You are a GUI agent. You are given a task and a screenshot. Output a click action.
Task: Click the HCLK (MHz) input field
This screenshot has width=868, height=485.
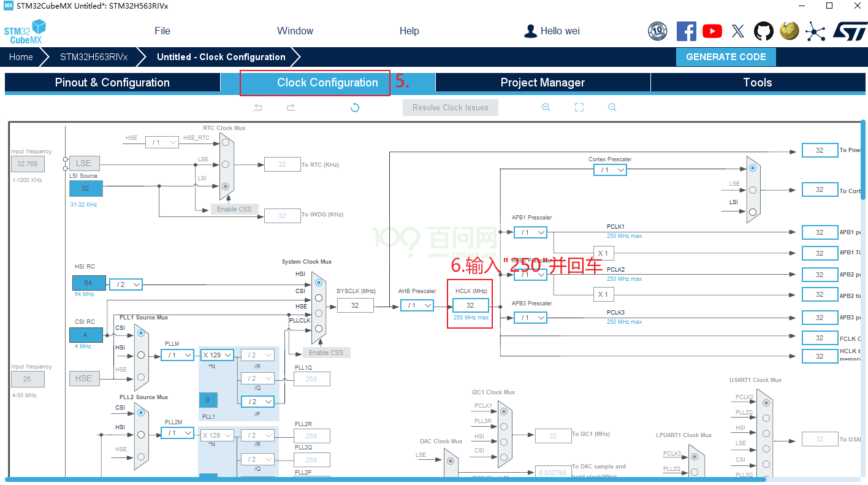pyautogui.click(x=470, y=305)
